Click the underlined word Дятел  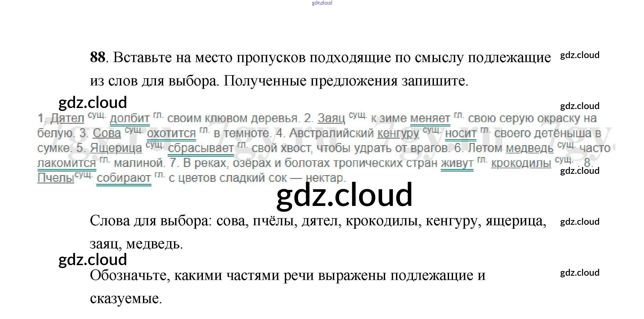tap(67, 118)
